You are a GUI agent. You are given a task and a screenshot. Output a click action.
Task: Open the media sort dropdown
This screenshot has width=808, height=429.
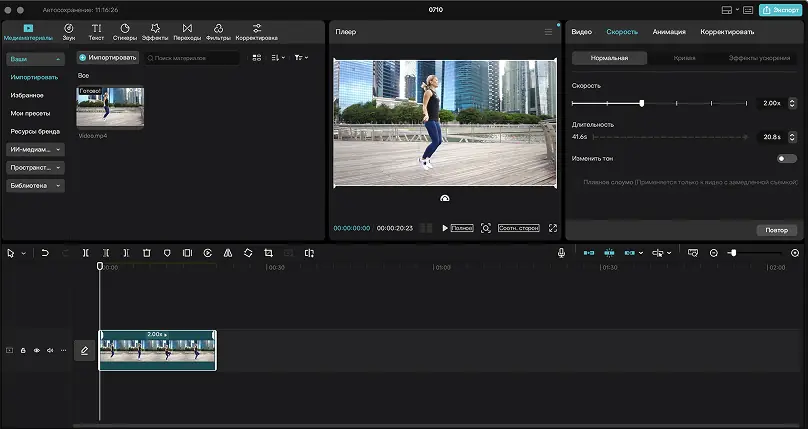pos(278,58)
